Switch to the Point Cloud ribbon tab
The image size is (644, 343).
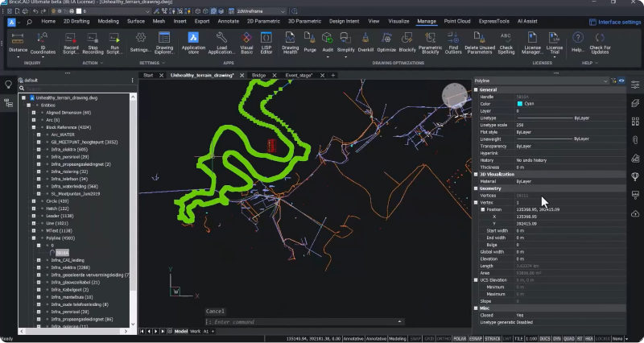click(x=456, y=21)
